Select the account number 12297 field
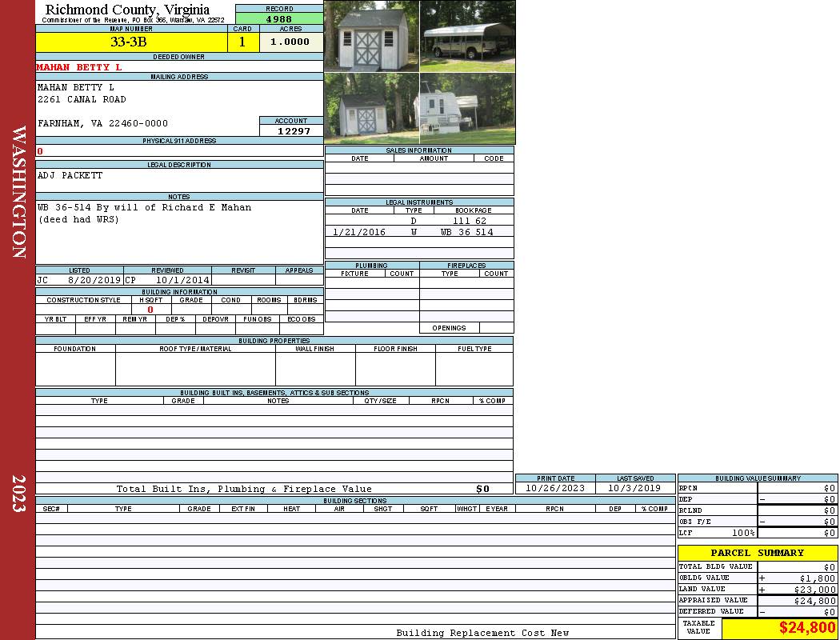The height and width of the screenshot is (640, 840). point(293,131)
